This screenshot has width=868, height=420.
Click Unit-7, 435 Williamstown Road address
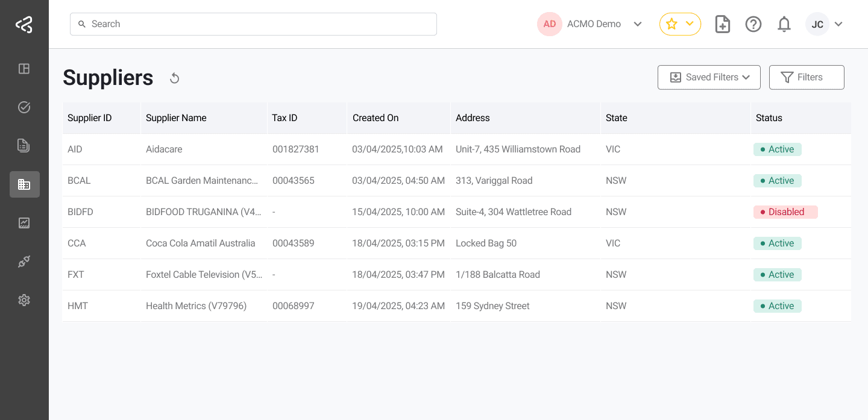click(518, 149)
